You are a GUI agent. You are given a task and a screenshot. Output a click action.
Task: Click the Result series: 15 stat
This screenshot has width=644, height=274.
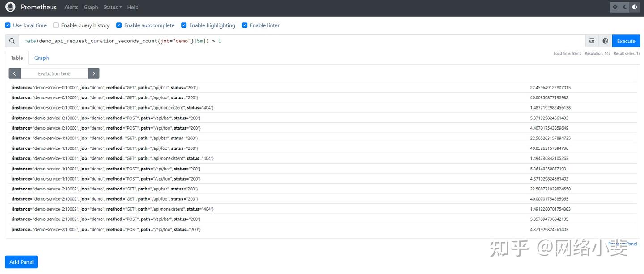[x=627, y=54]
